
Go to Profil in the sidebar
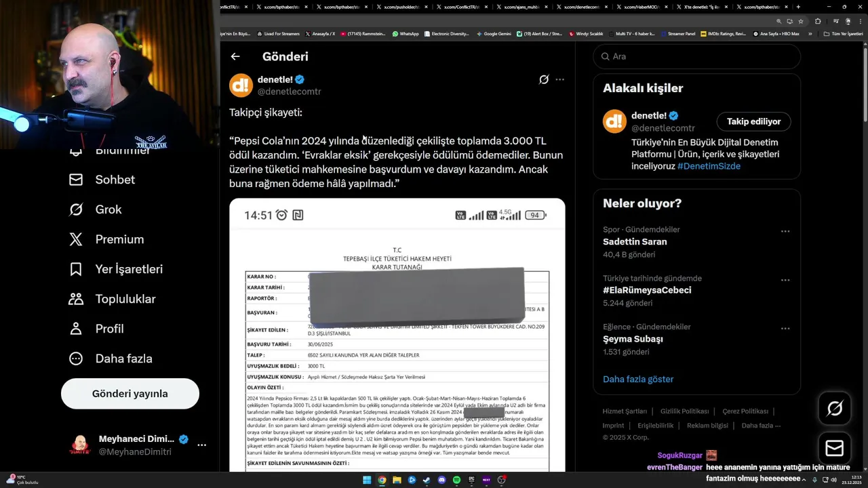click(96, 329)
